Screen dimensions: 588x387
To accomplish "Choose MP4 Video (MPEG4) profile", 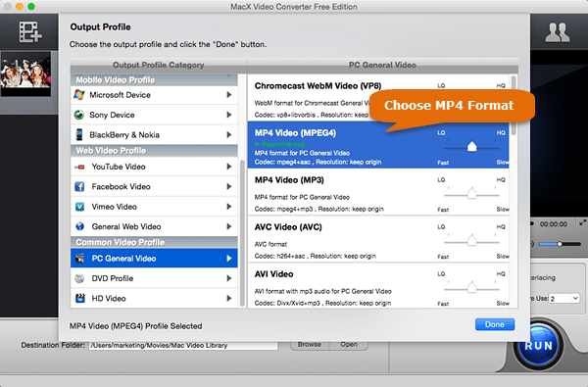I will tap(378, 144).
